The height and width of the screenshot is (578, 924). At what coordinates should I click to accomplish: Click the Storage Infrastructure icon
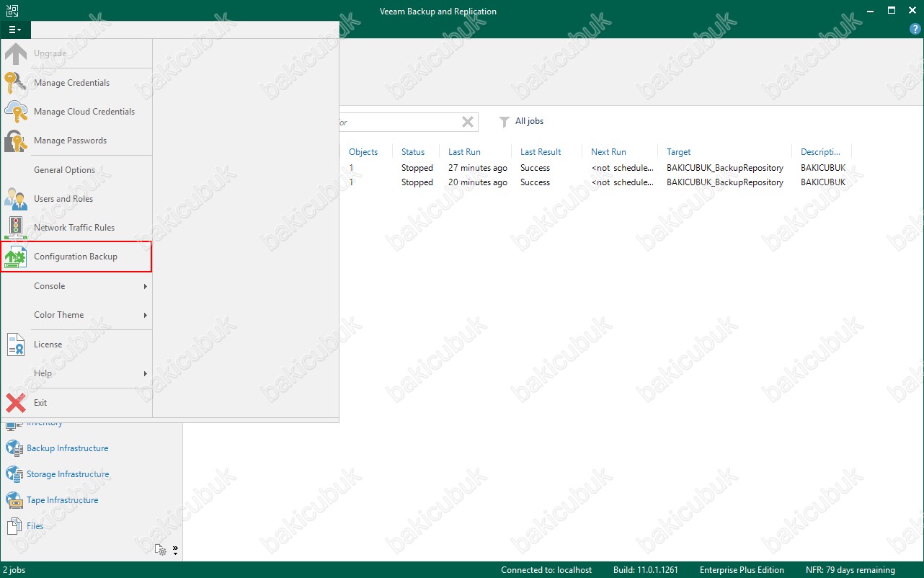click(14, 474)
